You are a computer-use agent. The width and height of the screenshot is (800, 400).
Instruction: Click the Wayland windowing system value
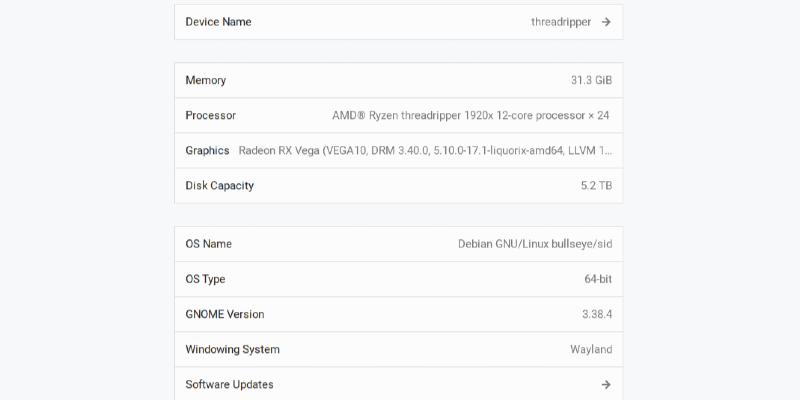click(591, 349)
